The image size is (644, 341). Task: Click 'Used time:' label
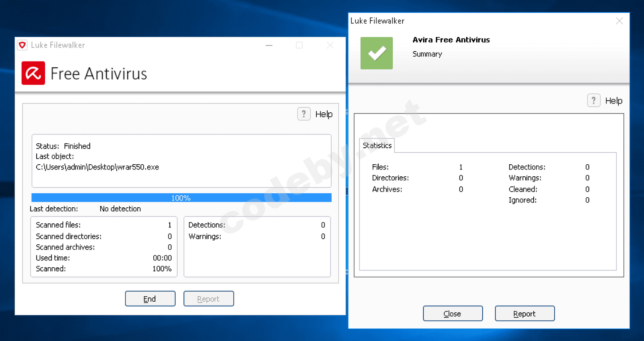(53, 258)
